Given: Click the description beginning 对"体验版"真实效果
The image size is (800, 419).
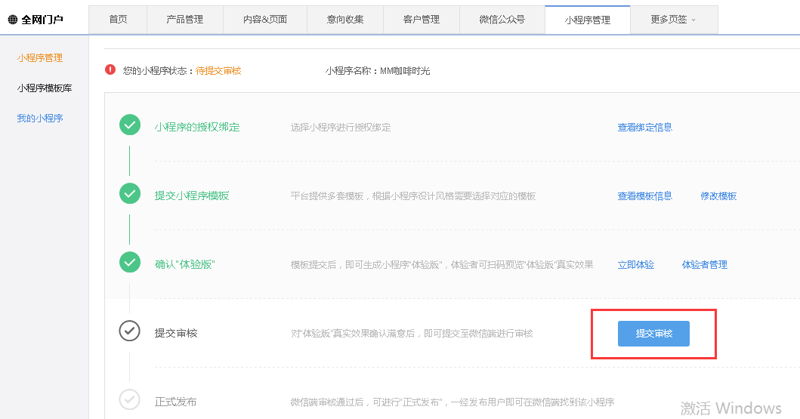Looking at the screenshot, I should (412, 333).
